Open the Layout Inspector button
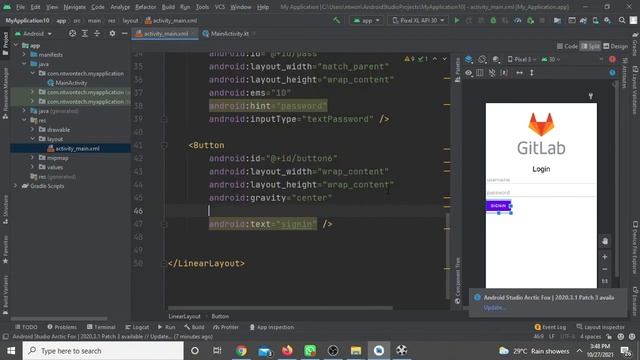The height and width of the screenshot is (360, 640). point(600,327)
